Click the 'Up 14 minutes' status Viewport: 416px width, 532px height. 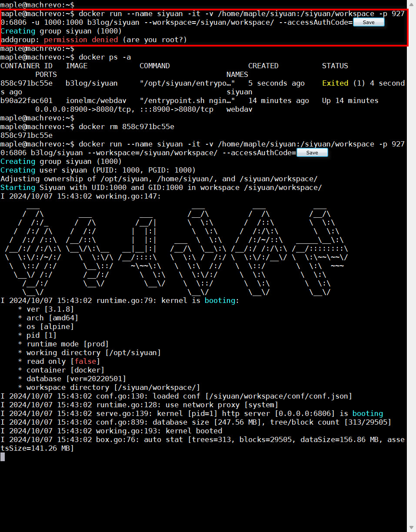pos(350,100)
